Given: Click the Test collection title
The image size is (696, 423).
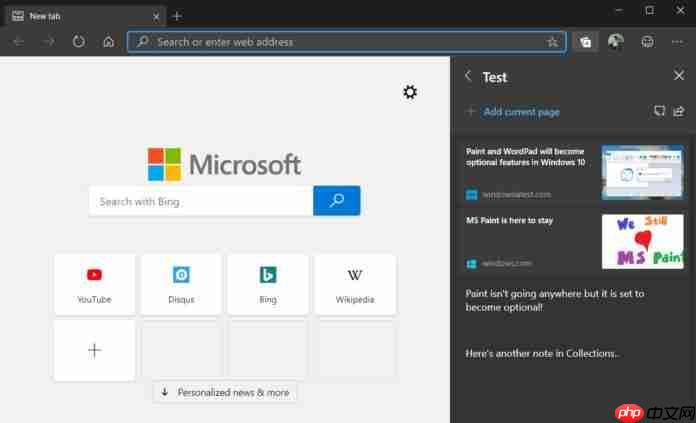Looking at the screenshot, I should [x=494, y=77].
